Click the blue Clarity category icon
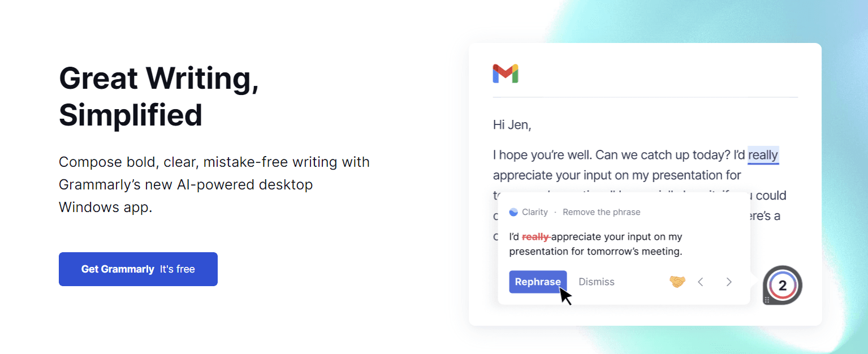This screenshot has width=868, height=354. pos(513,212)
